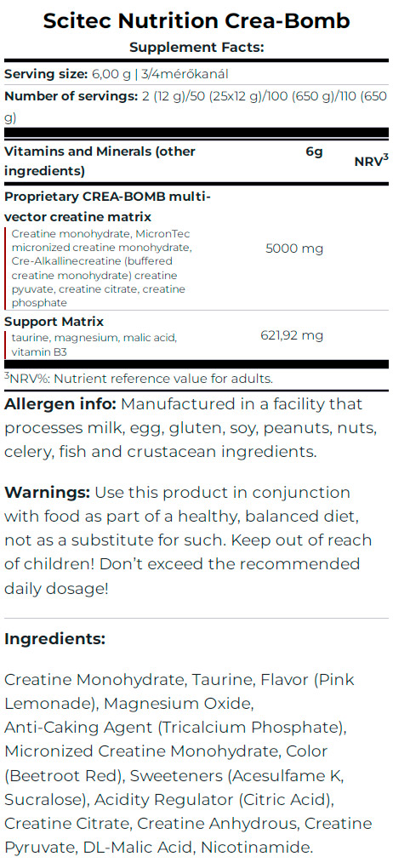Click the Ingredients heading
This screenshot has height=868, width=393.
tap(54, 639)
